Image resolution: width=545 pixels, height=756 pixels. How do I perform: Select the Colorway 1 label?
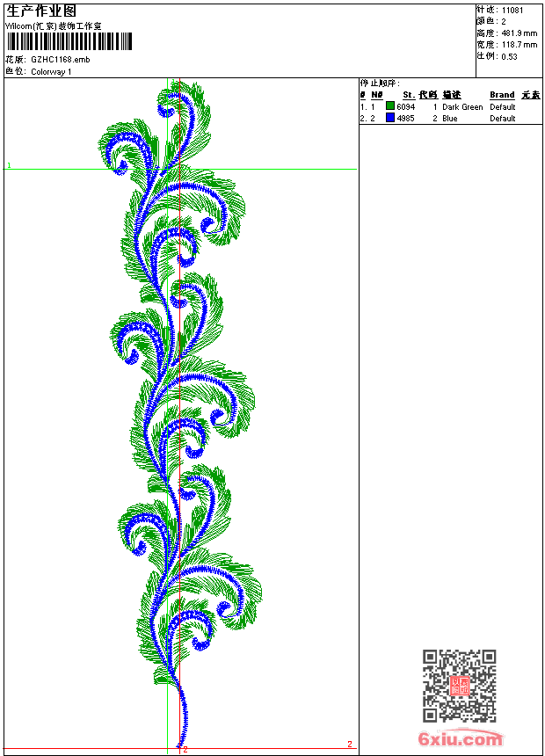coord(51,72)
